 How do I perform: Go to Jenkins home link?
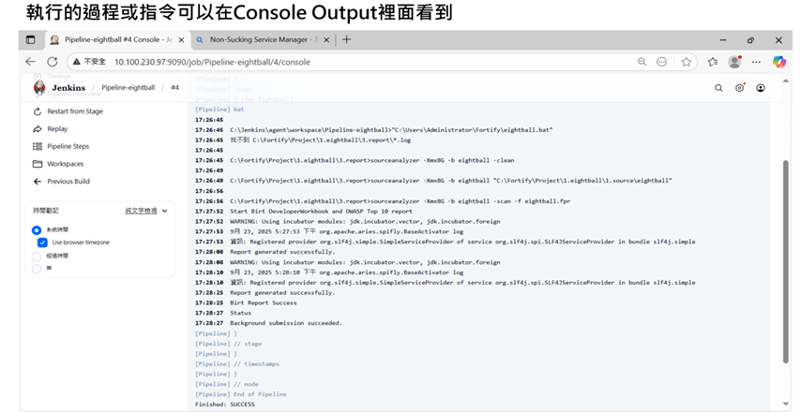point(68,88)
